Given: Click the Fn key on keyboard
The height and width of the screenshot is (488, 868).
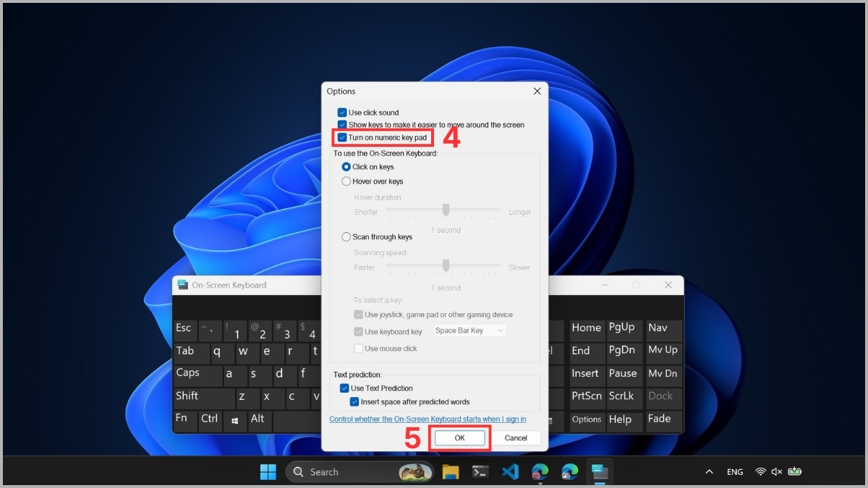Looking at the screenshot, I should click(x=185, y=421).
